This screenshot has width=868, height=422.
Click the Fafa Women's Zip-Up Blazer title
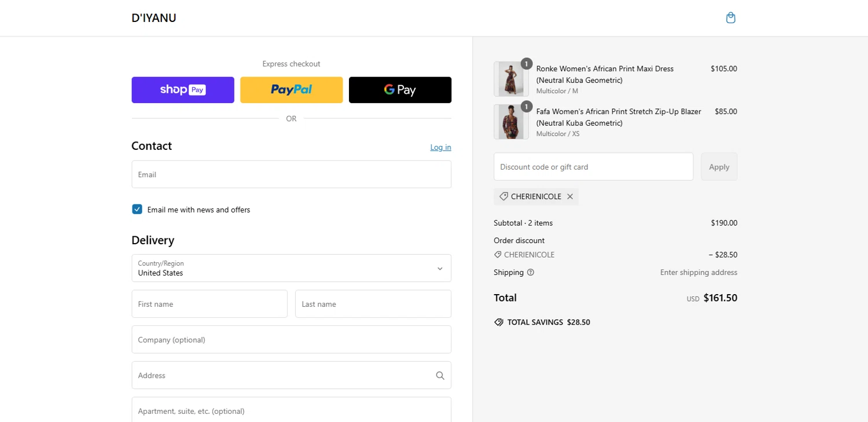[x=619, y=117]
